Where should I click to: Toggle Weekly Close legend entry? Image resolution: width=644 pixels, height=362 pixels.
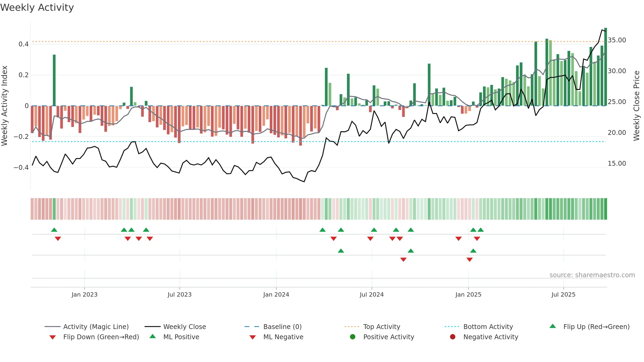175,327
